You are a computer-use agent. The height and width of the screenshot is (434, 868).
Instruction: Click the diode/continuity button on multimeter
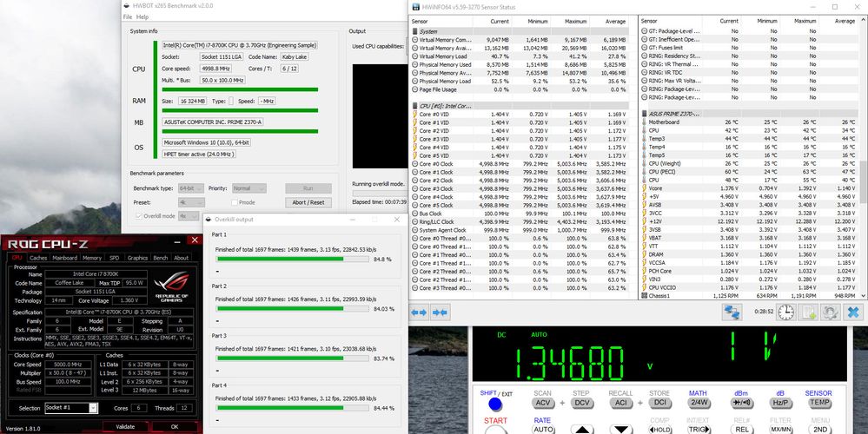[741, 403]
